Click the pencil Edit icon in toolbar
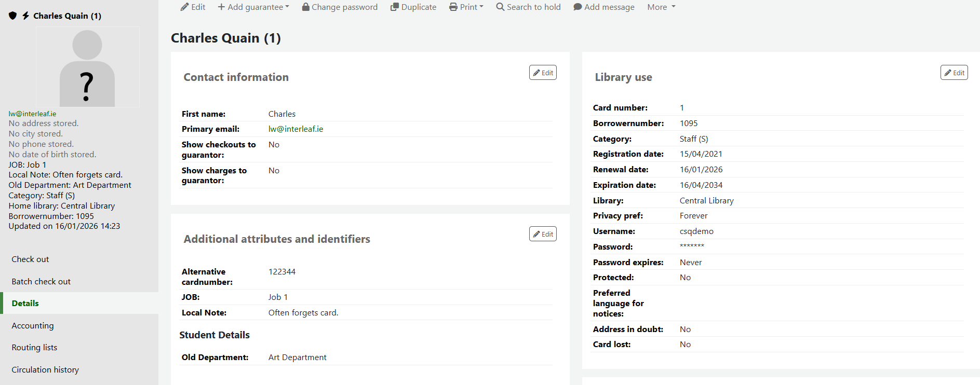The image size is (980, 385). point(184,7)
